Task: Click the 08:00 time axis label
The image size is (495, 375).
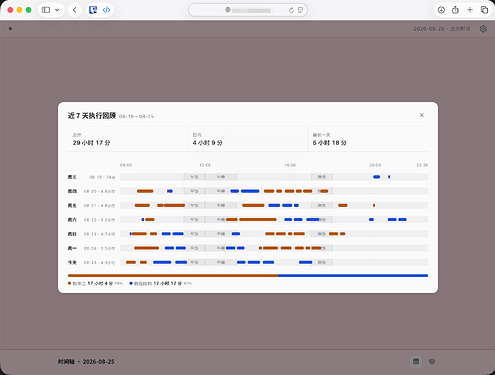Action: [126, 165]
